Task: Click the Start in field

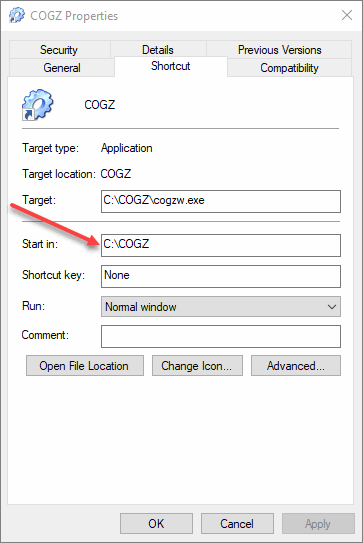Action: pyautogui.click(x=221, y=245)
